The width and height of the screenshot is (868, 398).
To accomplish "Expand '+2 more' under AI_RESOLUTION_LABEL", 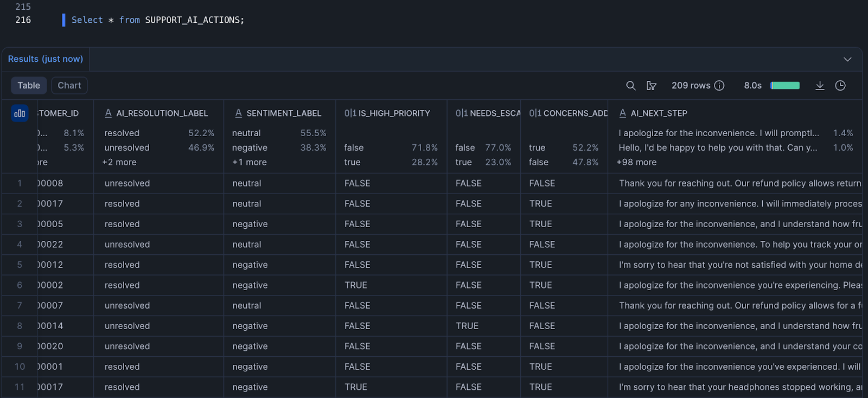I will pos(119,162).
